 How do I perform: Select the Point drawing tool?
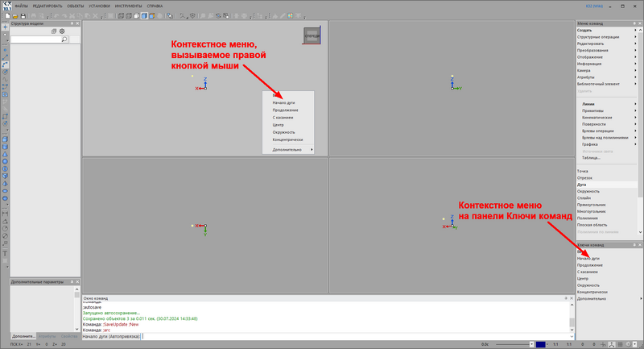click(x=5, y=50)
